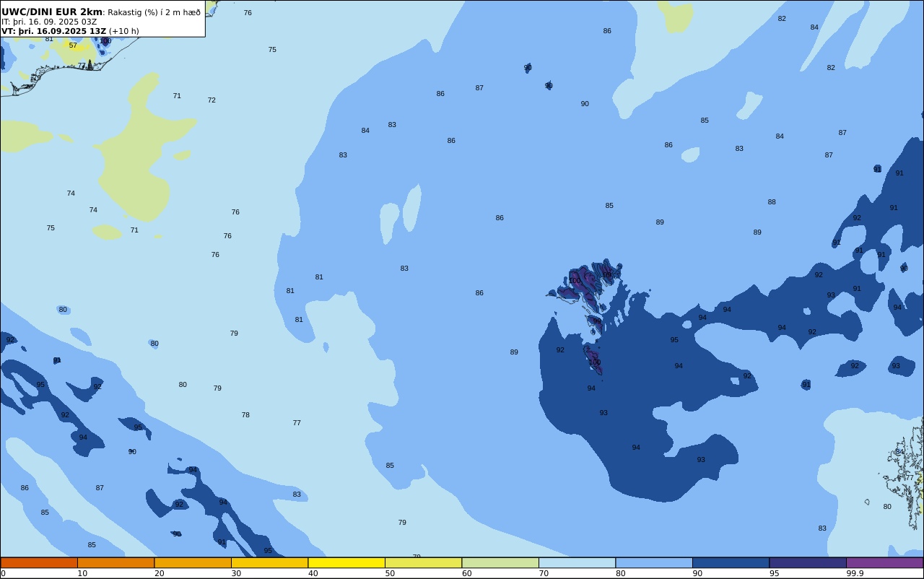Pick the 30–40 golden legend swatch

pyautogui.click(x=269, y=562)
